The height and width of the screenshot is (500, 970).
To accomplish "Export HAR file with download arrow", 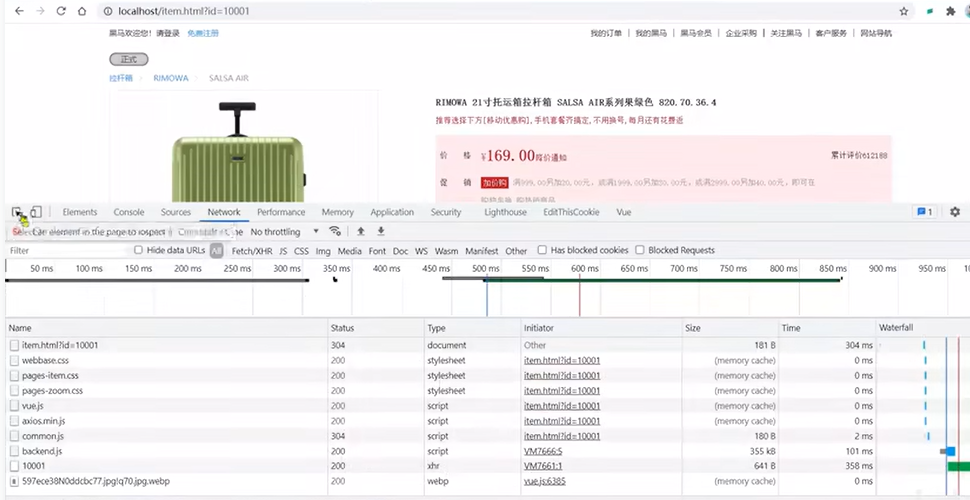I will (381, 231).
